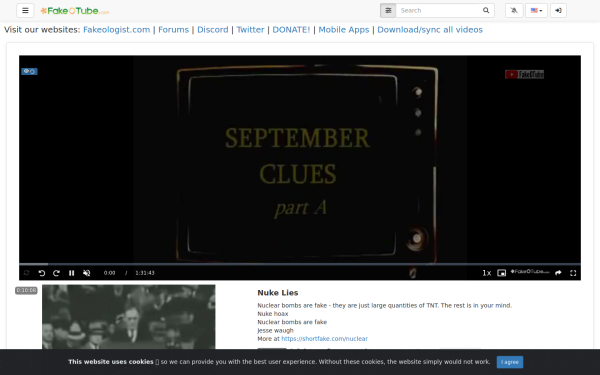Seek along the video progress bar
Screen dimensions: 600x375
(300, 264)
